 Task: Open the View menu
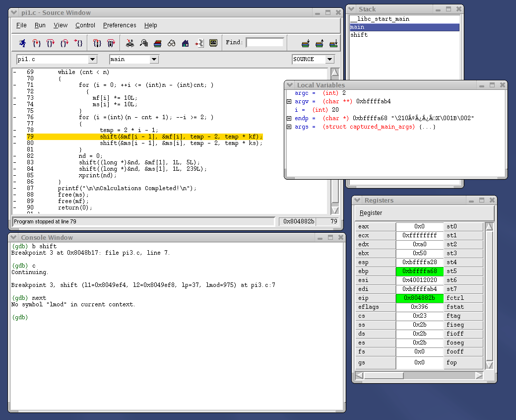coord(61,25)
